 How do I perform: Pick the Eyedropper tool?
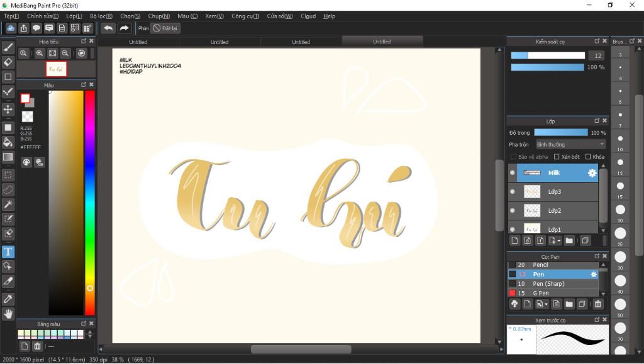(x=8, y=299)
